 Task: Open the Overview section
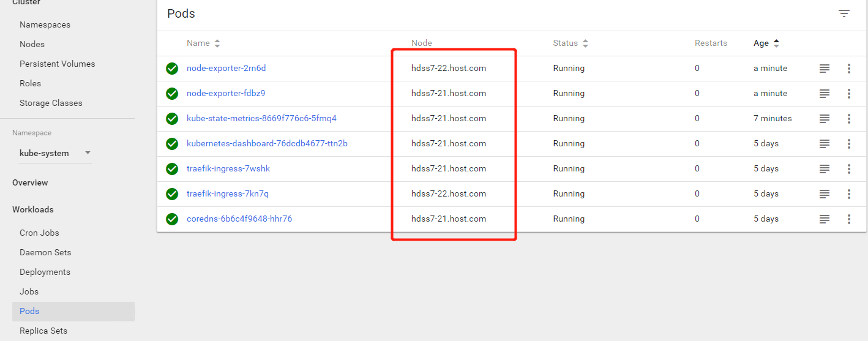[30, 182]
